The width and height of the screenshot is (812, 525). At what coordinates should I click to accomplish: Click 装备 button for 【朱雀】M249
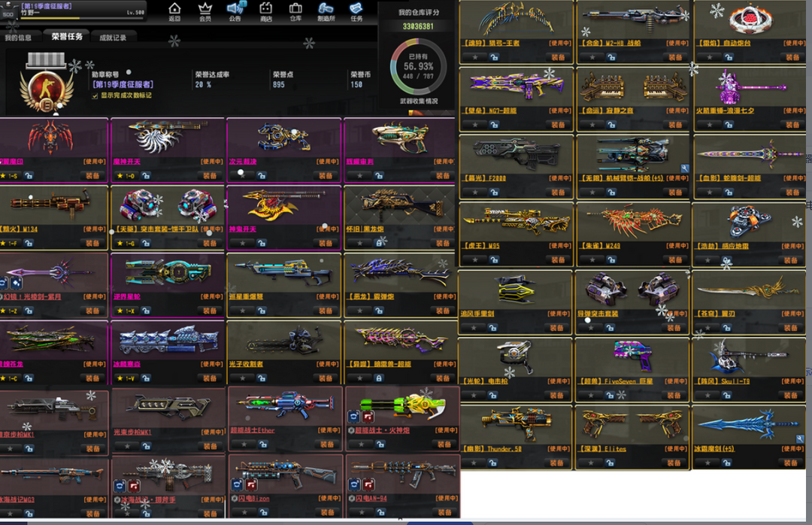point(674,259)
